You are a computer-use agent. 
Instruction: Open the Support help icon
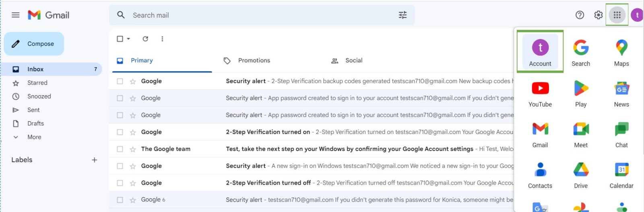pyautogui.click(x=580, y=15)
